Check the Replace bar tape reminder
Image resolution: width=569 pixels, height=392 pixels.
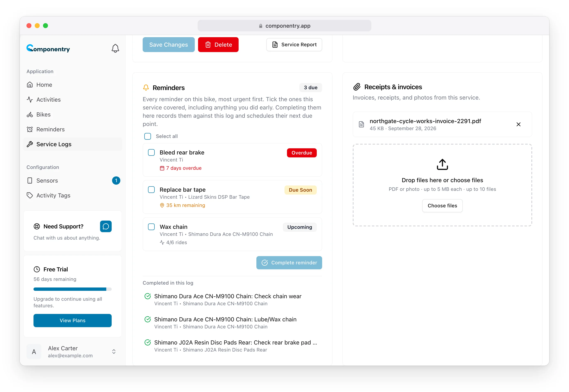click(x=151, y=190)
